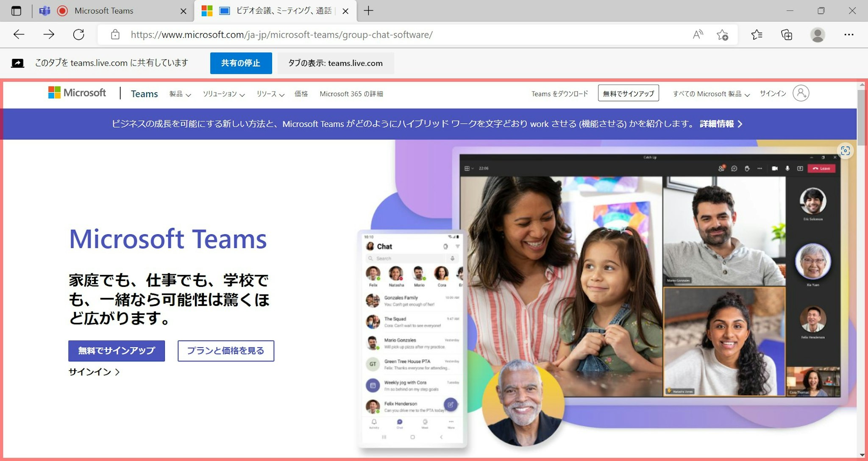This screenshot has height=461, width=868.
Task: Open the Favorites list icon
Action: tap(757, 35)
